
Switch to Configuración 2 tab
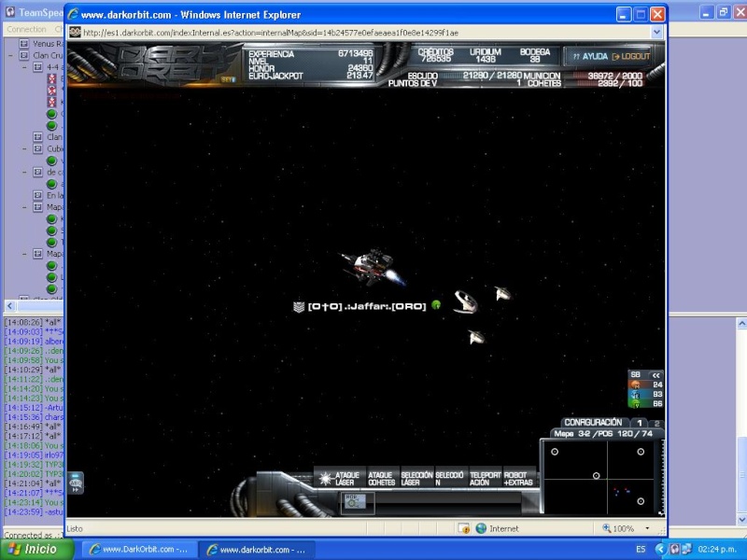pos(656,423)
